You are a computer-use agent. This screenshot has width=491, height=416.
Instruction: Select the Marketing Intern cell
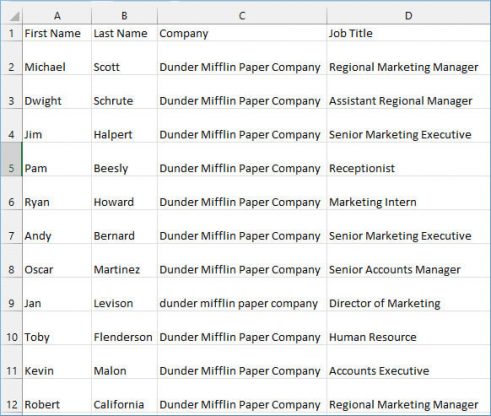[408, 193]
